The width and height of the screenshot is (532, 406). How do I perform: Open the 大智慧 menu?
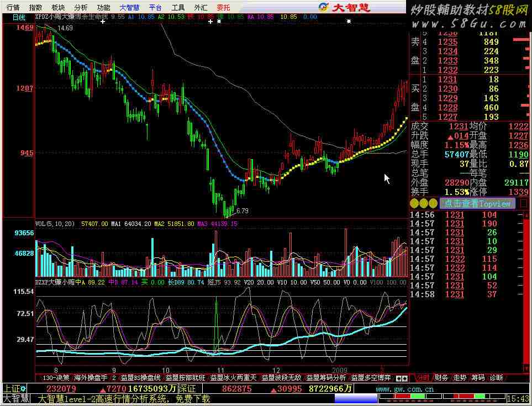click(x=129, y=7)
